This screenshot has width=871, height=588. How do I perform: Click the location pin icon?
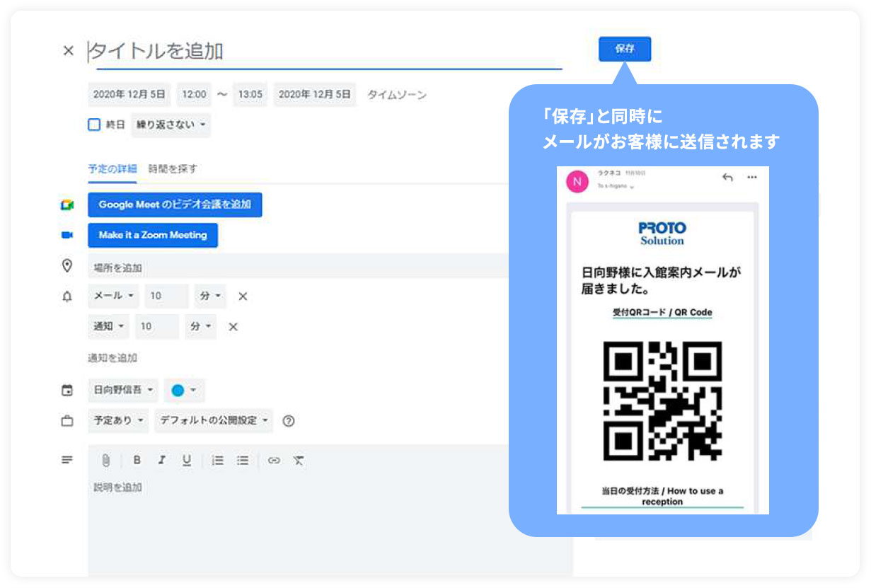click(67, 266)
